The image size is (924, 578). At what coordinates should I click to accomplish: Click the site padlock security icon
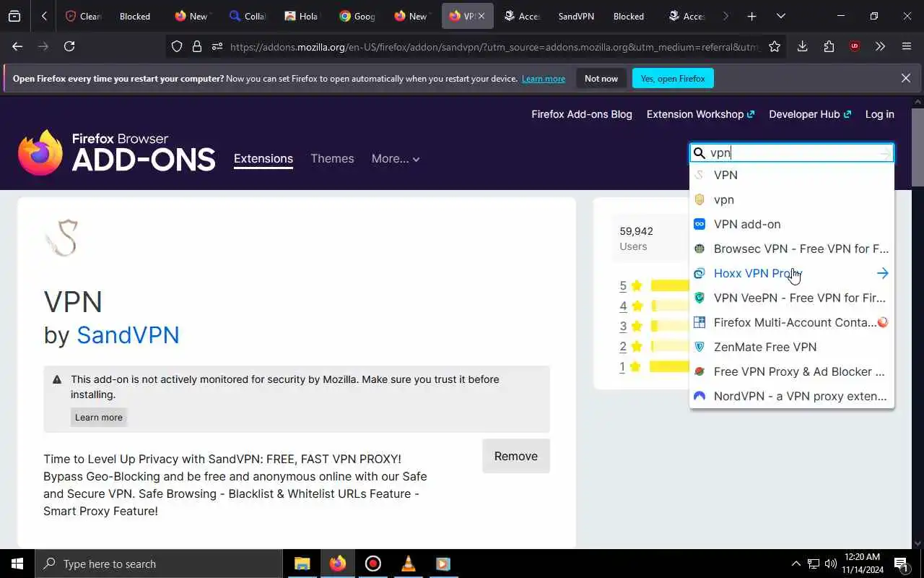point(196,46)
